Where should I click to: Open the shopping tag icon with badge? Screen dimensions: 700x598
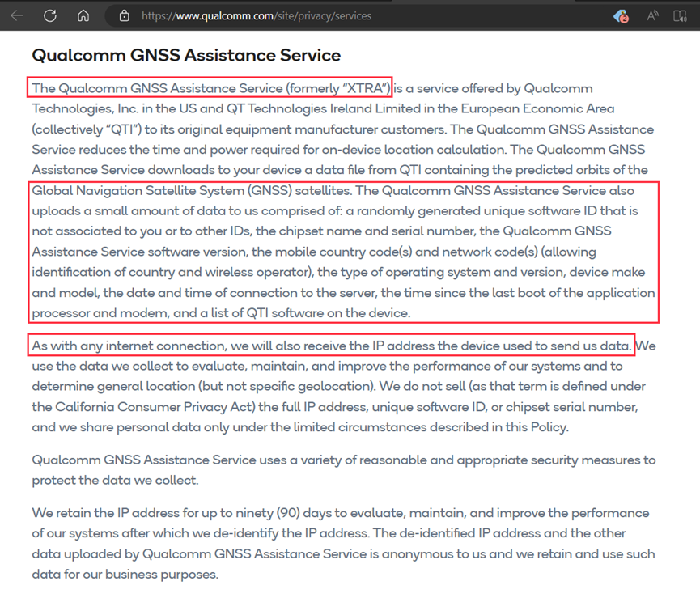pos(621,16)
